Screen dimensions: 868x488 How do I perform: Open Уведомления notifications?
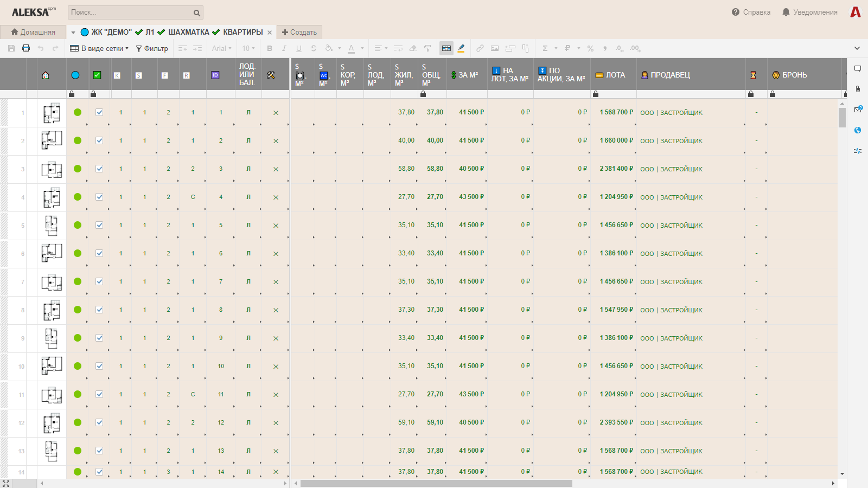coord(810,12)
